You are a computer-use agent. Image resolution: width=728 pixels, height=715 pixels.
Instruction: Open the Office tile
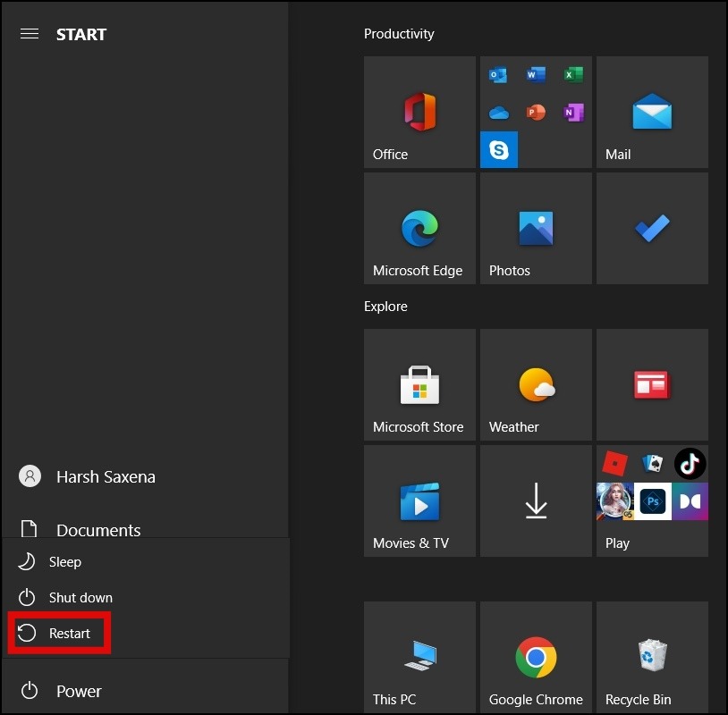pos(419,113)
